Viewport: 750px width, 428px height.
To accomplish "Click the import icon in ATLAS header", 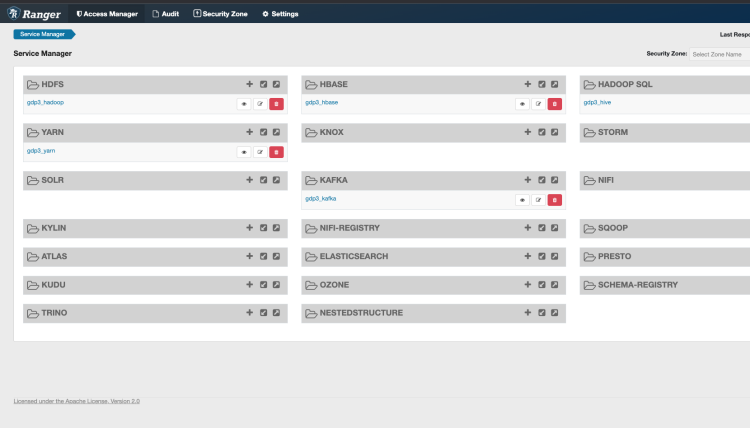I will pyautogui.click(x=264, y=256).
